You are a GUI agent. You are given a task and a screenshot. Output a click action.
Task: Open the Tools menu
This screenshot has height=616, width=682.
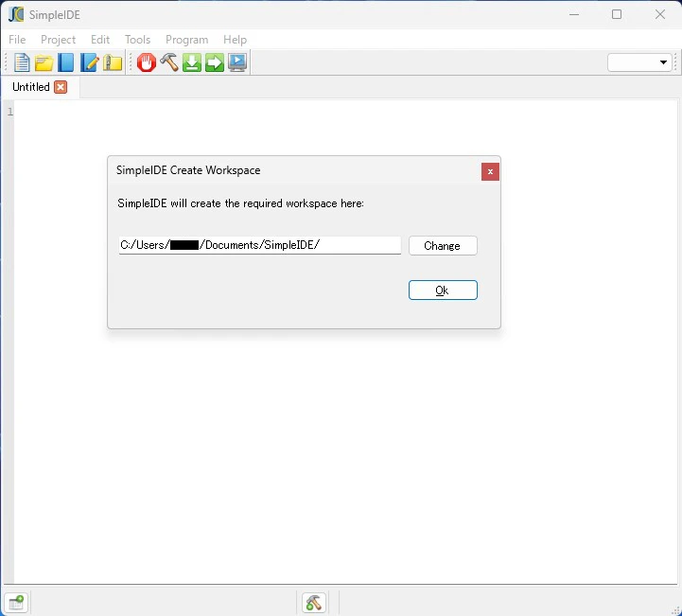coord(137,40)
